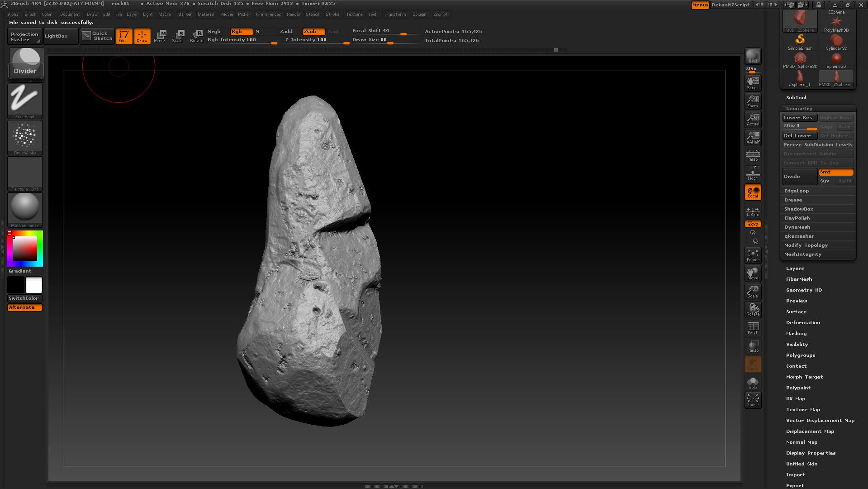This screenshot has height=489, width=868.
Task: Activate the Move mode toolbar button
Action: click(x=160, y=36)
